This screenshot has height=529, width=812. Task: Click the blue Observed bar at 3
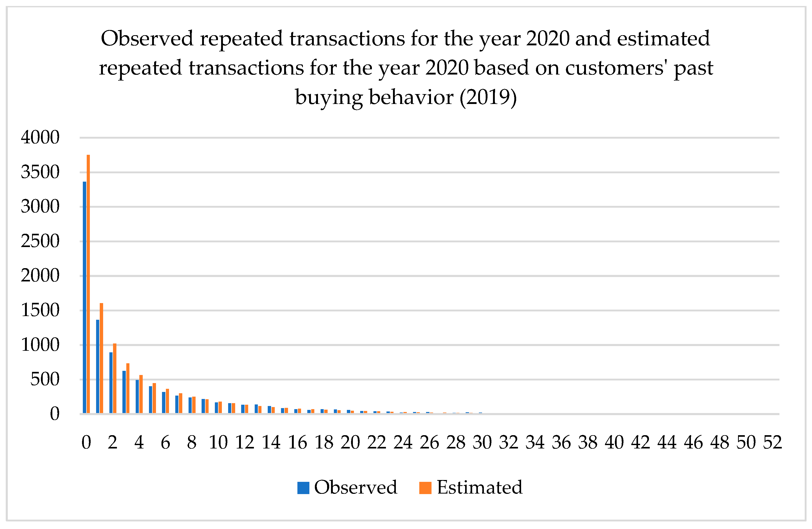[x=124, y=392]
